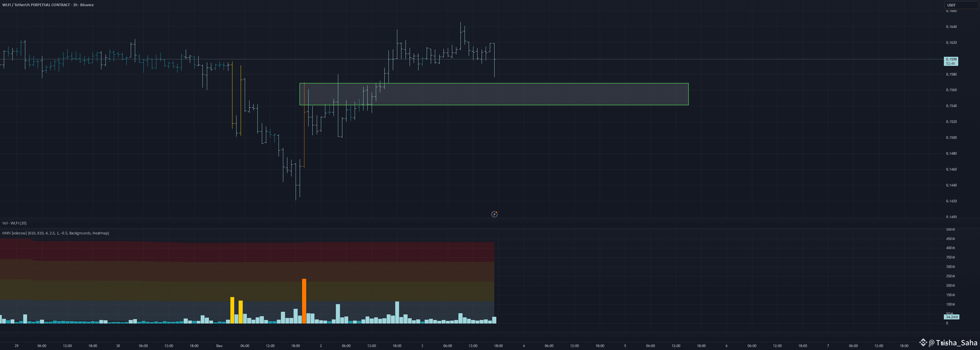Click the lightning bolt replay icon
The width and height of the screenshot is (980, 350).
pos(494,214)
